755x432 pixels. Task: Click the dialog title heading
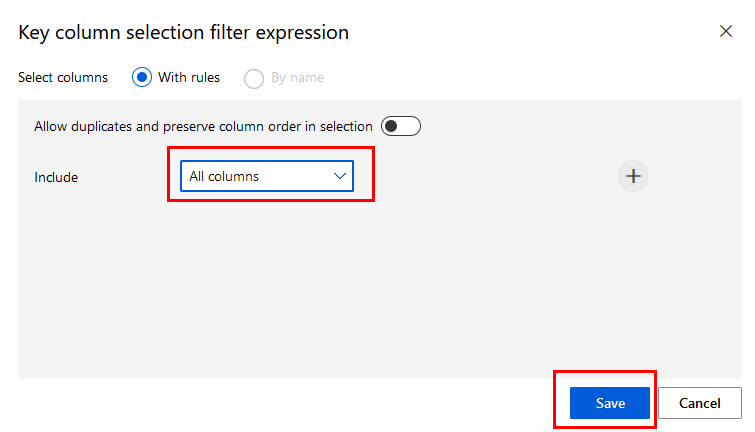tap(184, 32)
